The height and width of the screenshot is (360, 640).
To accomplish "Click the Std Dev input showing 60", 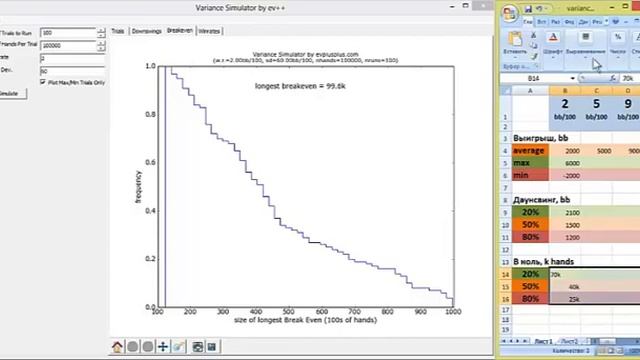I will pyautogui.click(x=72, y=71).
